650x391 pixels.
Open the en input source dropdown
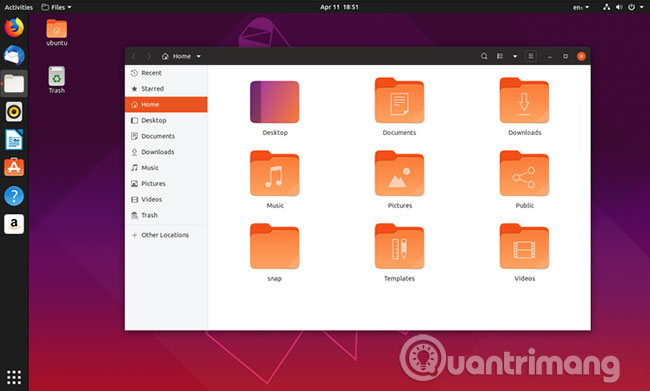581,7
